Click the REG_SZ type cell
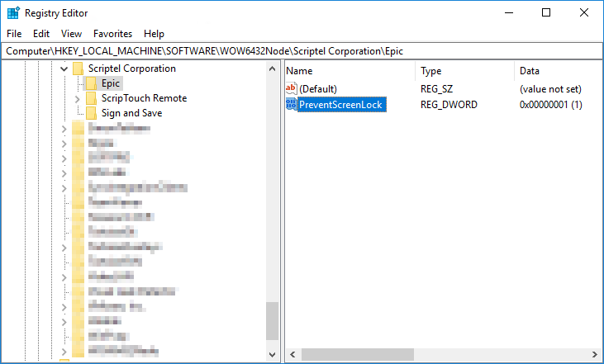The image size is (604, 364). pos(436,89)
